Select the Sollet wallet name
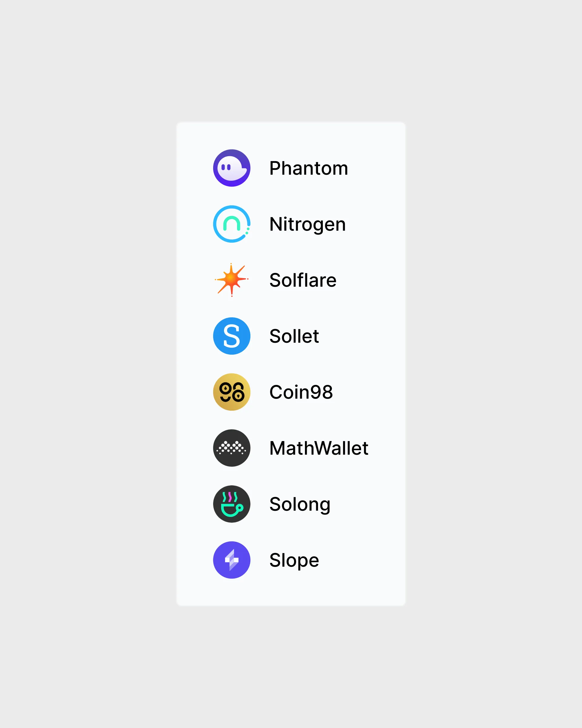The height and width of the screenshot is (728, 582). click(x=294, y=336)
